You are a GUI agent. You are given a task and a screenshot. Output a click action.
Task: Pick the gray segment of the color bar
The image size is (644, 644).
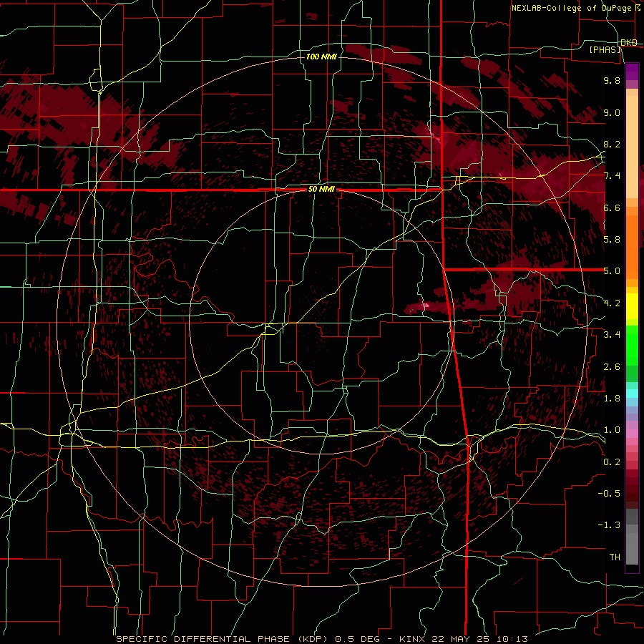(x=632, y=536)
